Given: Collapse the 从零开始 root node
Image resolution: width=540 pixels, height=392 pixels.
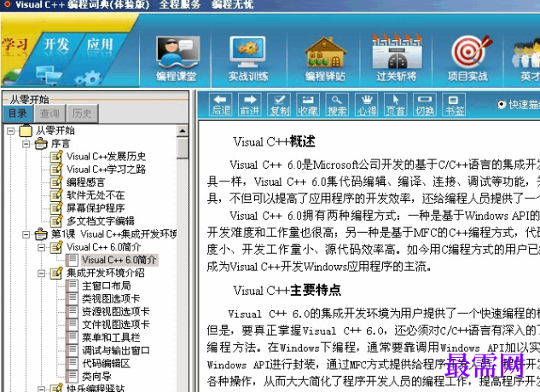Looking at the screenshot, I should pos(11,130).
